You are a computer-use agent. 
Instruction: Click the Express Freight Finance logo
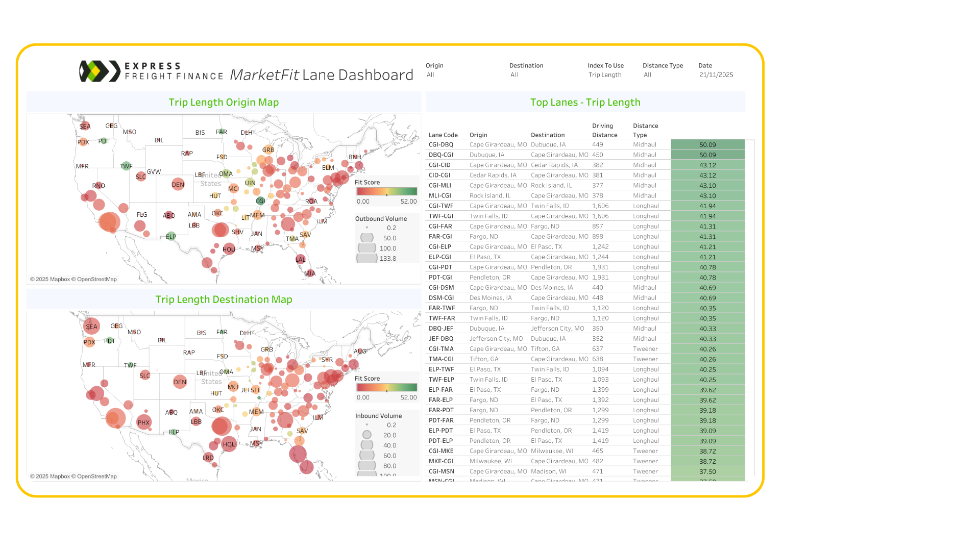click(151, 71)
